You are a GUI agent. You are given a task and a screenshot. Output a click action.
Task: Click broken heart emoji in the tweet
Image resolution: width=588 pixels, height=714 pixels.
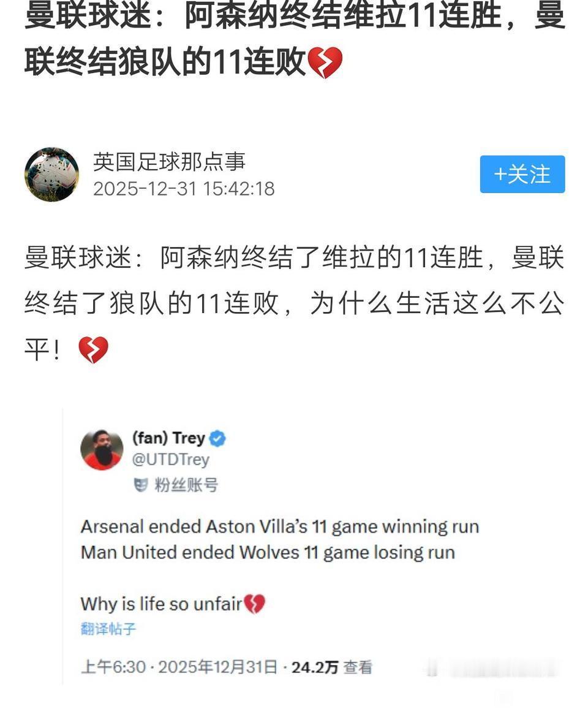click(x=254, y=604)
